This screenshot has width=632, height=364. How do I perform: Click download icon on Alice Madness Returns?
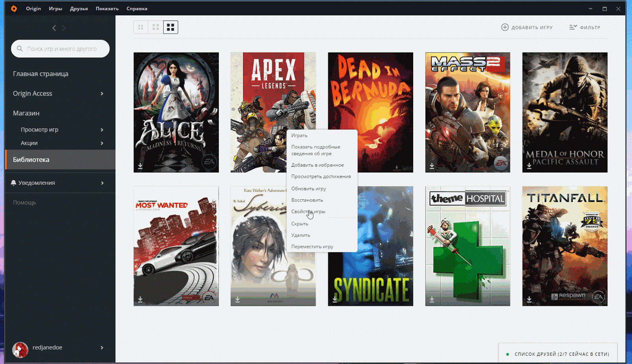pyautogui.click(x=140, y=166)
